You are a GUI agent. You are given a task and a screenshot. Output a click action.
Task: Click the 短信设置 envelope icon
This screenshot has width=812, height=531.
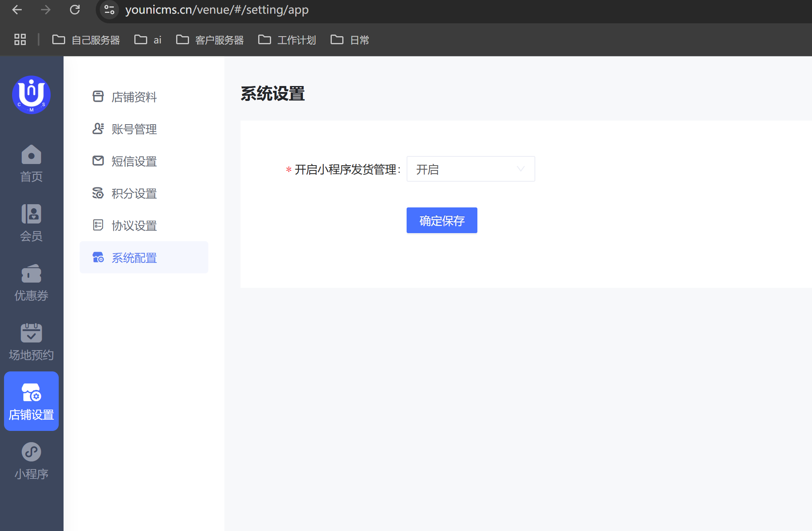[98, 161]
